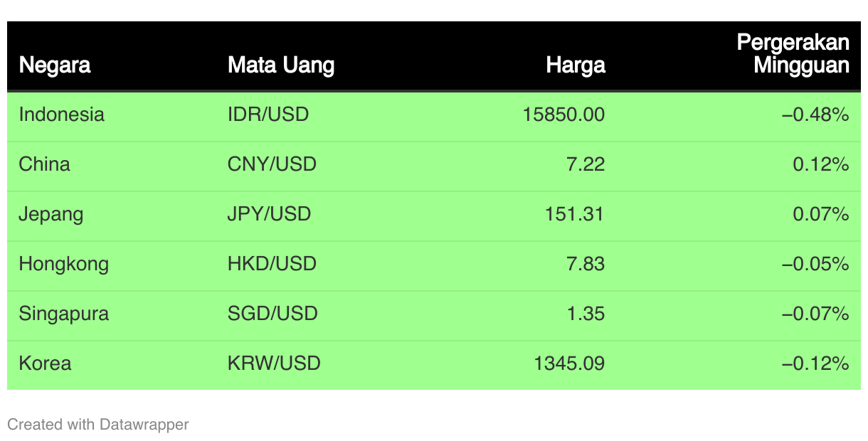The image size is (868, 441).
Task: Select the Mata Uang column header
Action: pyautogui.click(x=281, y=65)
